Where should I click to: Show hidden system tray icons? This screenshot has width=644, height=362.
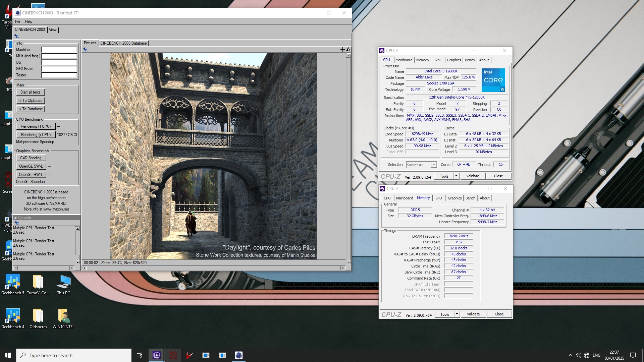570,355
